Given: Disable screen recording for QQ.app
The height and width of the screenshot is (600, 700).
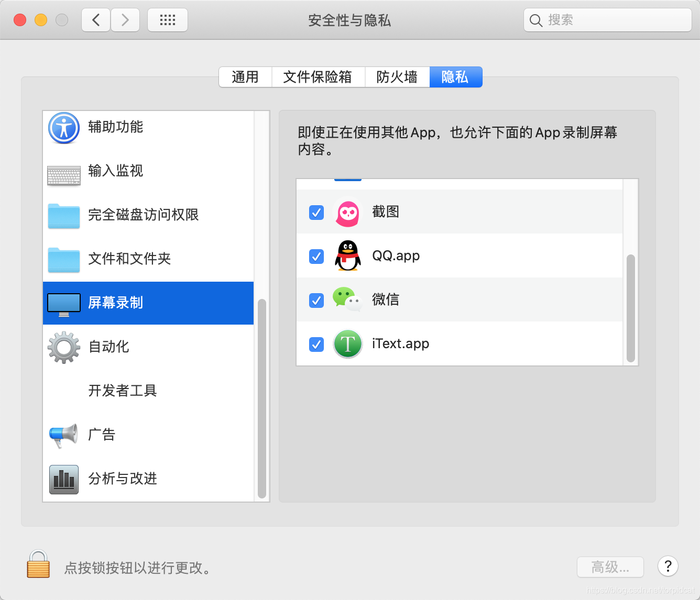Looking at the screenshot, I should click(316, 256).
